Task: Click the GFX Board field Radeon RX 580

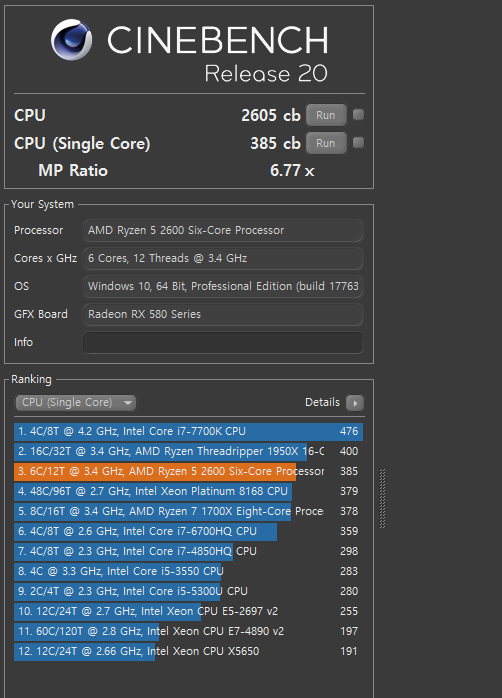Action: [x=223, y=314]
